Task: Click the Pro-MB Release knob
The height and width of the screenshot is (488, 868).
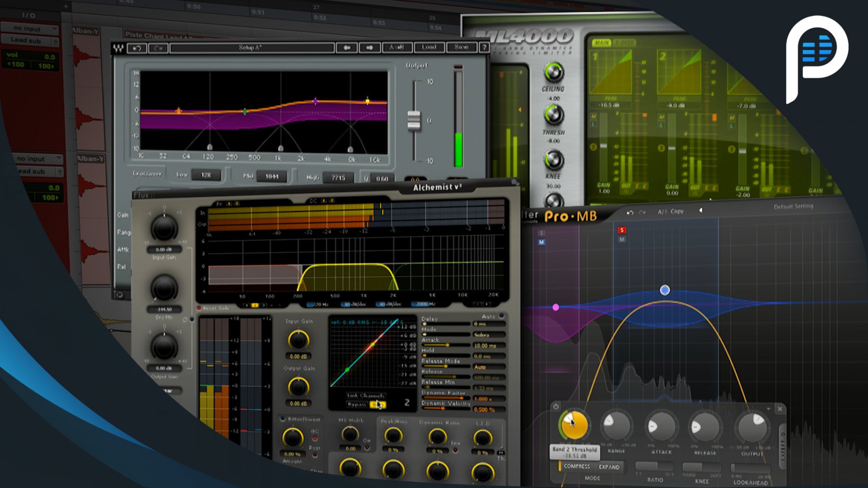Action: (x=705, y=427)
